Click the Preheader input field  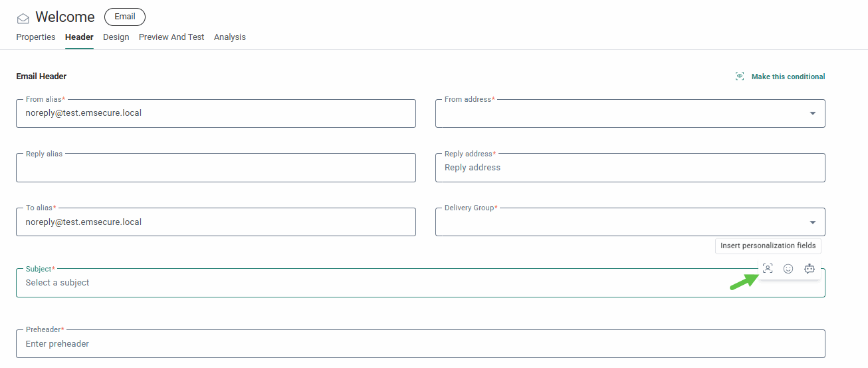point(420,344)
